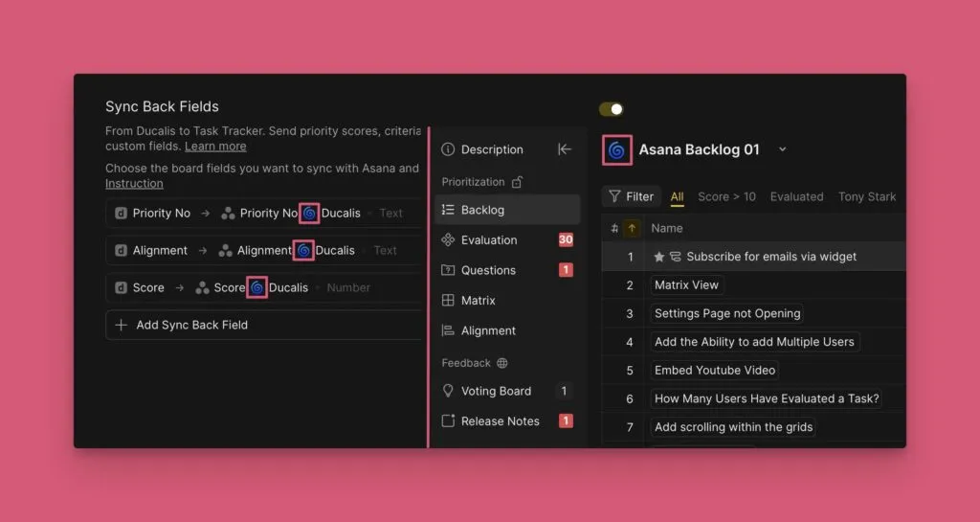Open the Learn more link
Viewport: 980px width, 522px height.
tap(215, 147)
